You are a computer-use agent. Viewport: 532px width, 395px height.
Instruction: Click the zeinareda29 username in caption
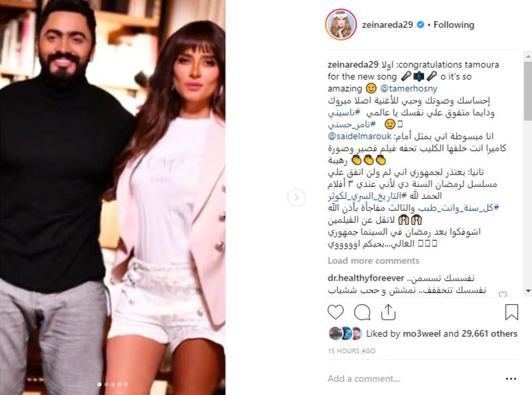click(x=352, y=65)
